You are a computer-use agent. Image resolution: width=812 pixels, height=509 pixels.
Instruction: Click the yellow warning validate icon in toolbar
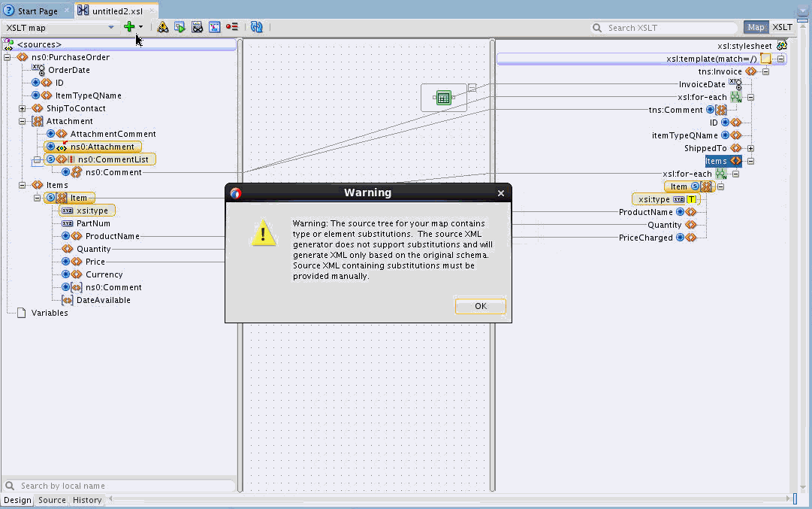pos(162,27)
